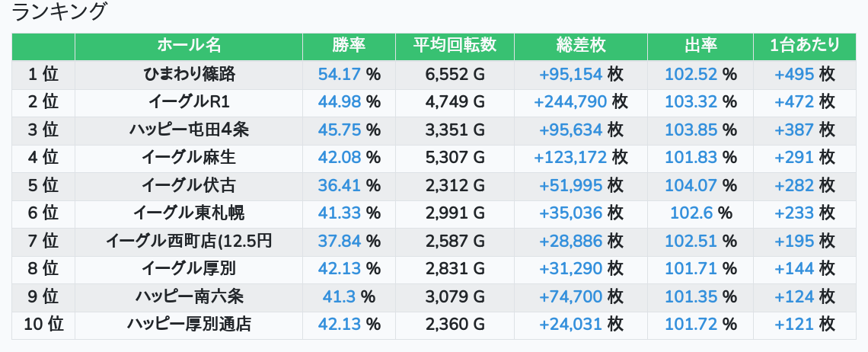
Task: Select the イーグルR1 hall name
Action: (189, 102)
